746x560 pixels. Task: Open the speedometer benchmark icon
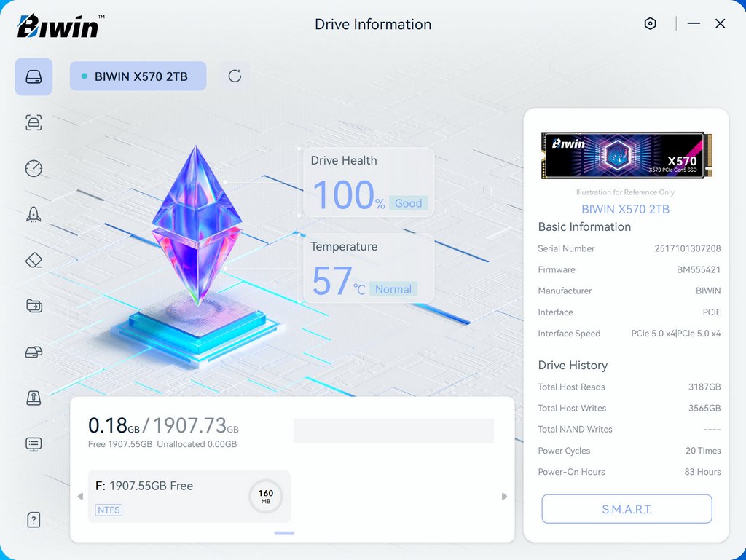pos(34,168)
